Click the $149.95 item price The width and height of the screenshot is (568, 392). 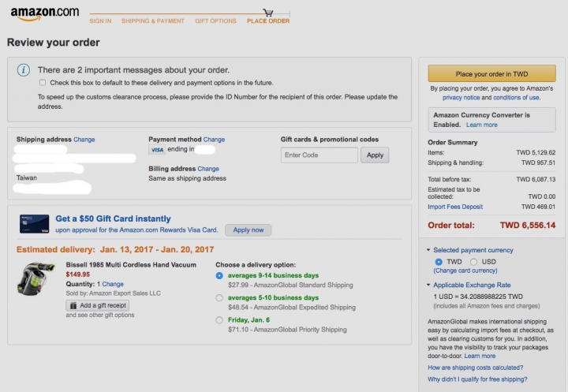[78, 274]
